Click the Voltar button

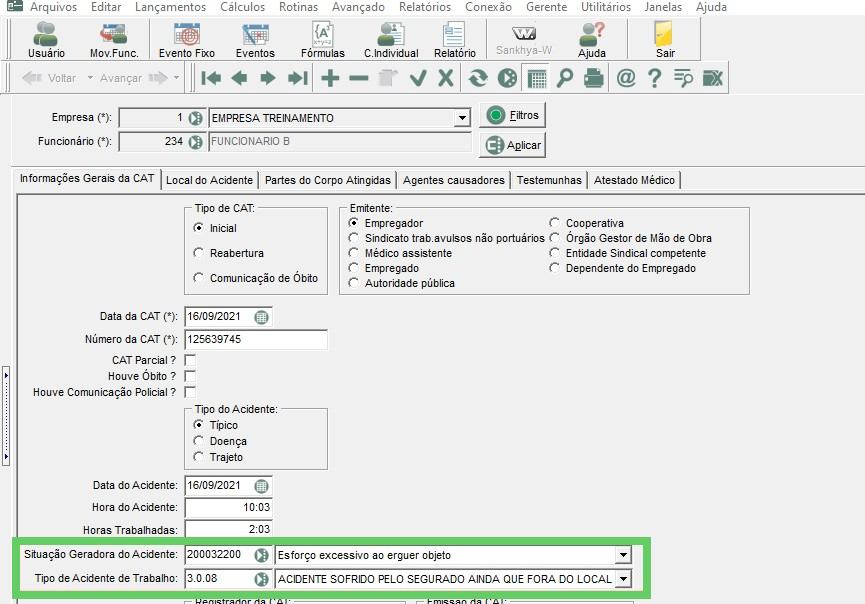[x=50, y=78]
